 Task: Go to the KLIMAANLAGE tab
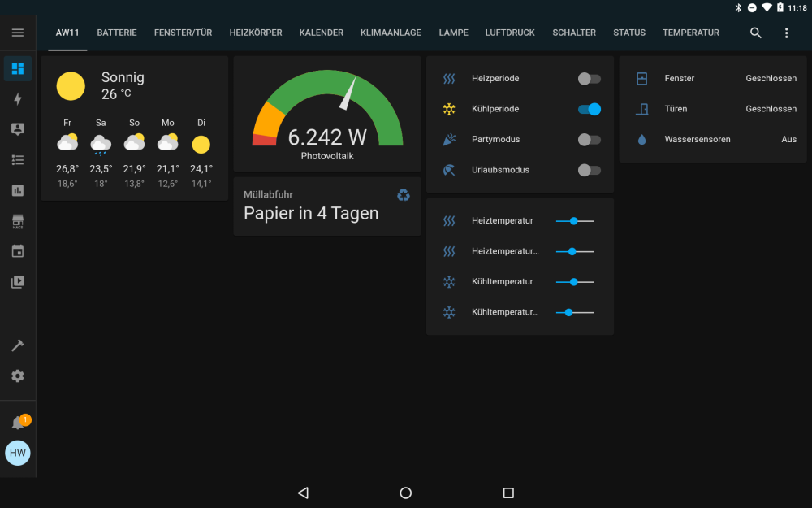(x=391, y=33)
